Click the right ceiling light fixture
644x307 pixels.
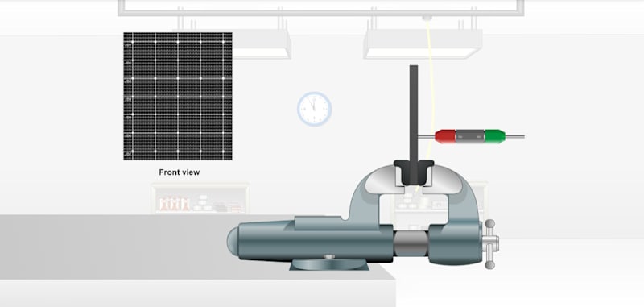click(423, 44)
